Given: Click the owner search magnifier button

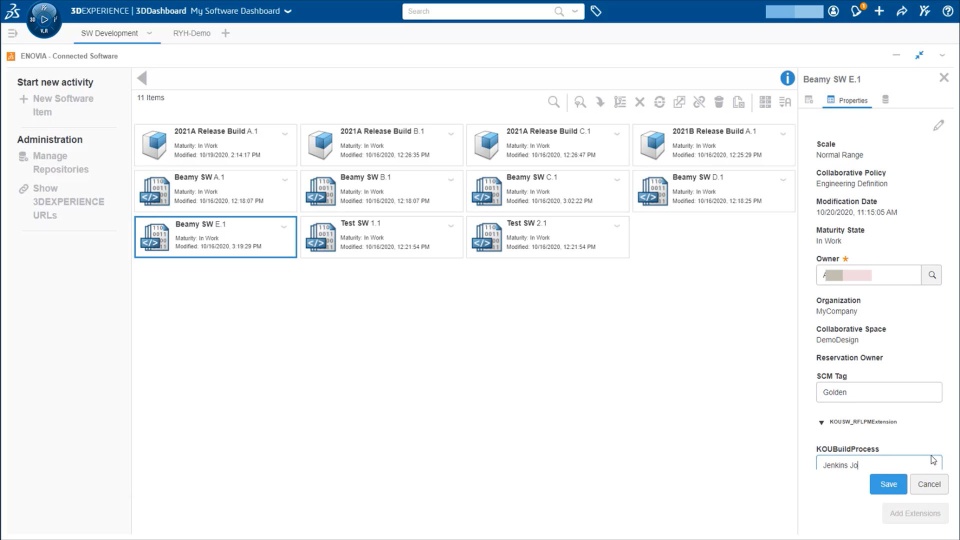Looking at the screenshot, I should click(x=932, y=275).
